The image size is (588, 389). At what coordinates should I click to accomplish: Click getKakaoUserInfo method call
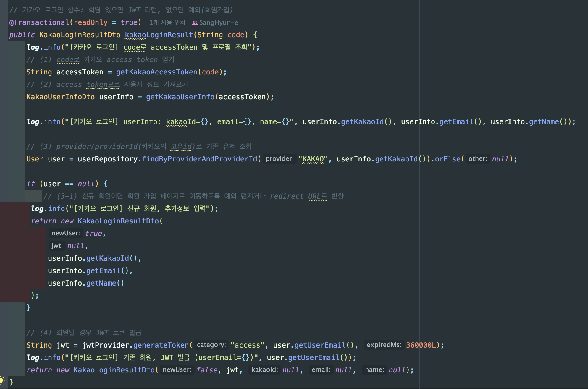(180, 97)
